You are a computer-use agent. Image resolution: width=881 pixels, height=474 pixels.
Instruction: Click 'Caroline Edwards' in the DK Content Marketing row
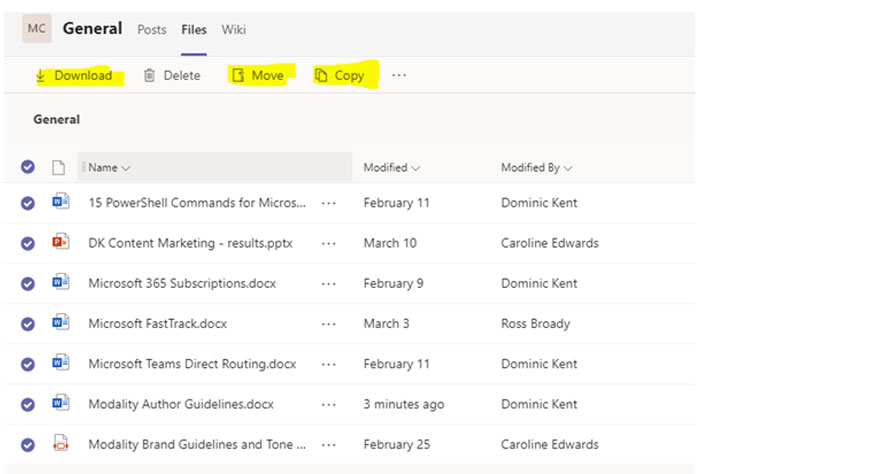pyautogui.click(x=550, y=243)
